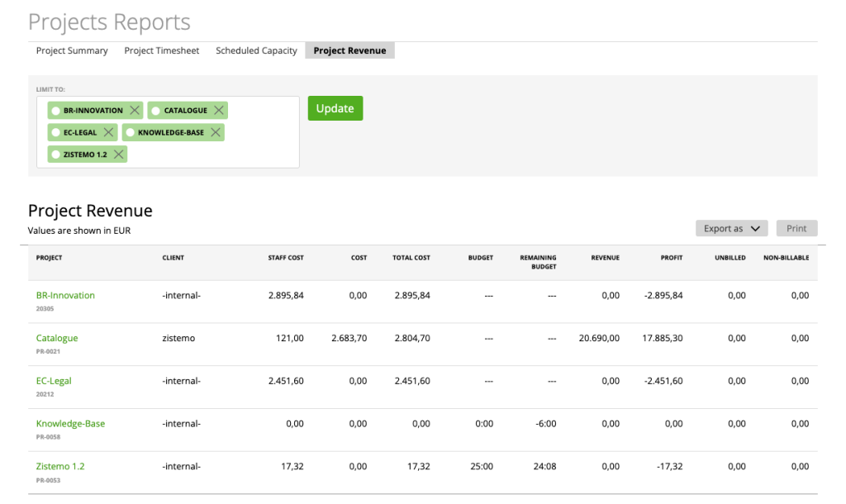Open the EC-Legal project details
846x504 pixels.
(55, 380)
